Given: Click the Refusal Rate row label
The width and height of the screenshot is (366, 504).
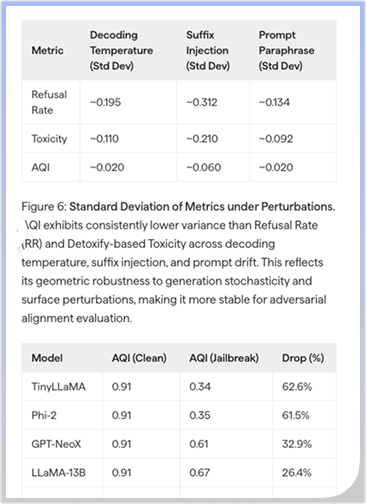Looking at the screenshot, I should pyautogui.click(x=49, y=102).
